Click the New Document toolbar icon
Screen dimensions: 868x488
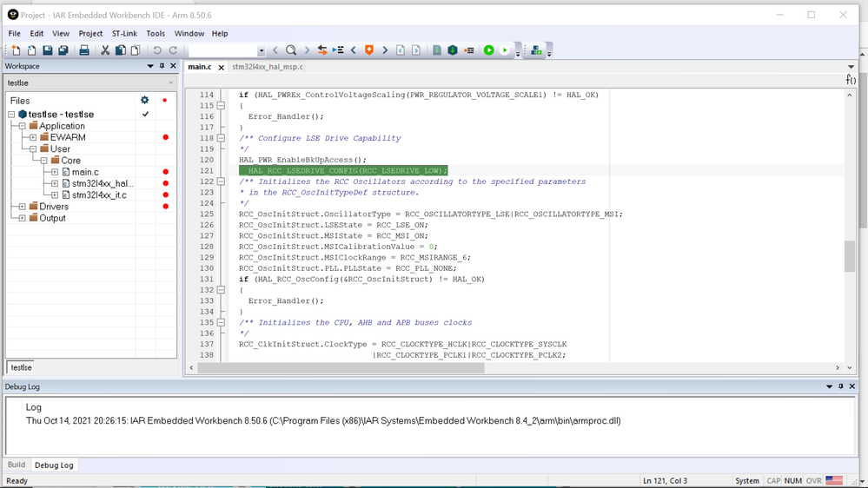(x=16, y=50)
